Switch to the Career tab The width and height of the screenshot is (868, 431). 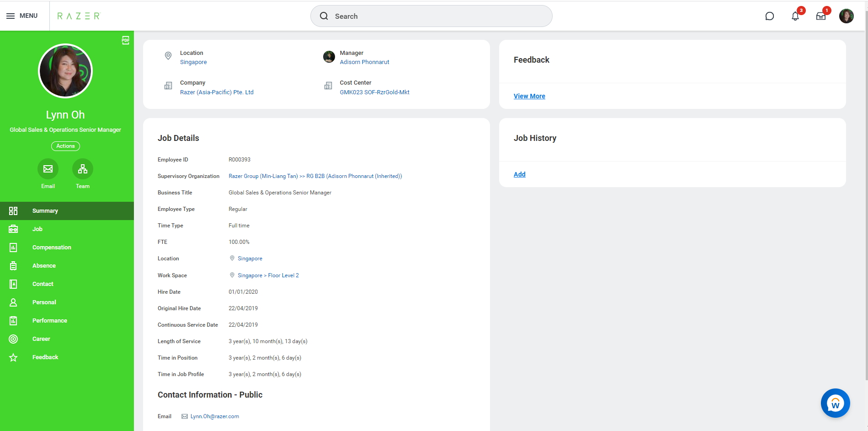click(x=67, y=339)
